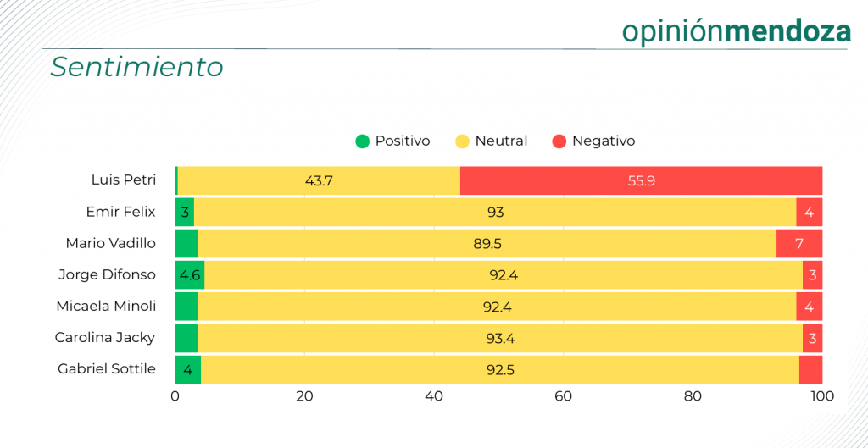Click the 100 tick on x-axis
This screenshot has height=448, width=868.
(x=822, y=396)
